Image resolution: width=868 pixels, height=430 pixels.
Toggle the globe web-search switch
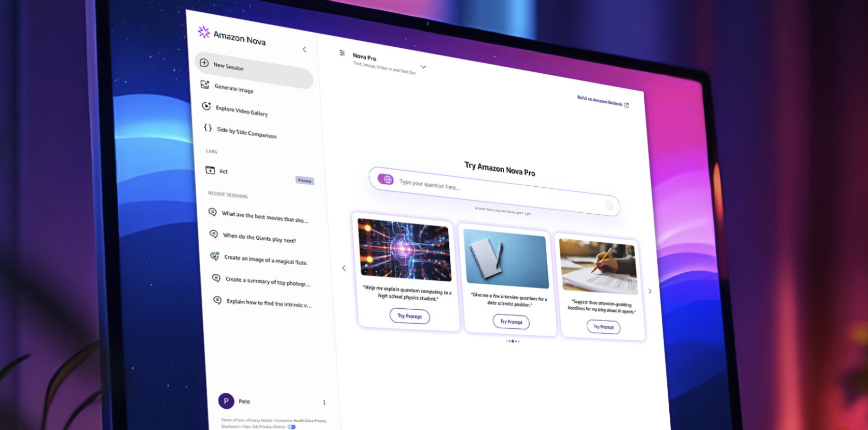tap(386, 179)
